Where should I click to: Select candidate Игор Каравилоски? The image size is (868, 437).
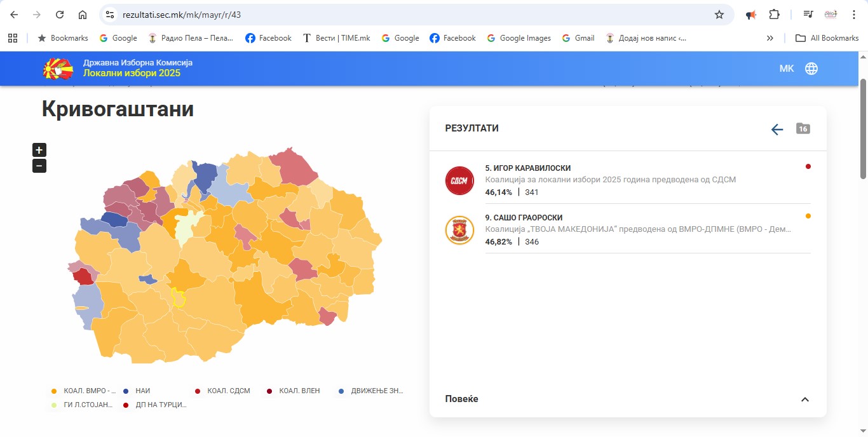pyautogui.click(x=528, y=168)
